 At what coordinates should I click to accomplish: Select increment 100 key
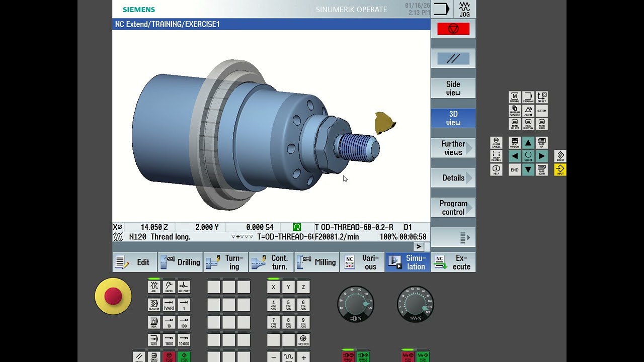pos(184,322)
